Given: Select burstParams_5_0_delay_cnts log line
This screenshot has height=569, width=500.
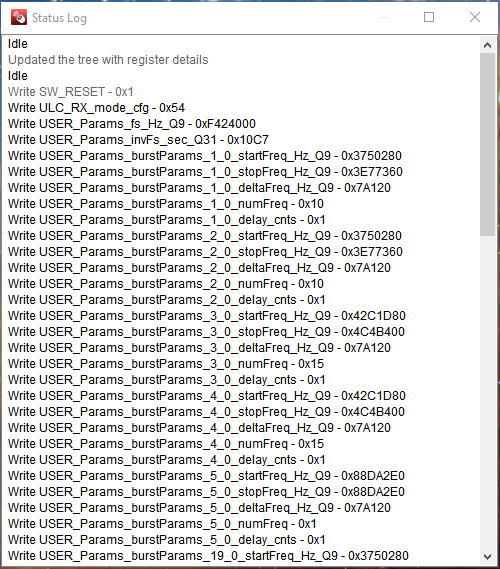Looking at the screenshot, I should coord(167,539).
